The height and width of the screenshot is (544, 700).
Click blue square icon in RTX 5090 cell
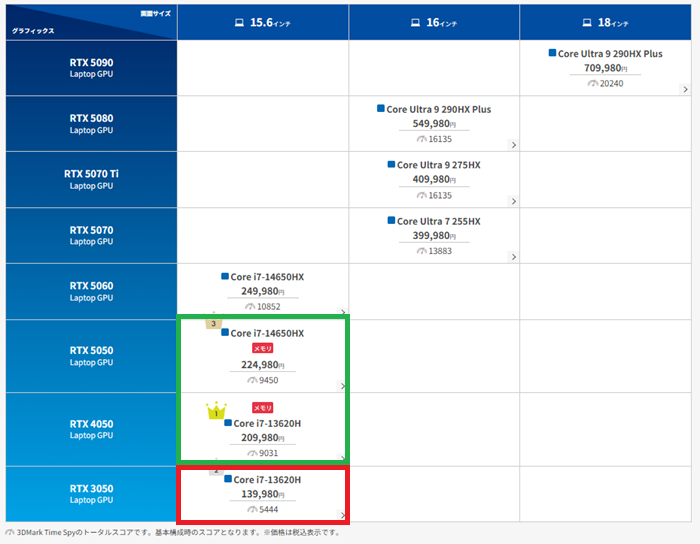[552, 53]
